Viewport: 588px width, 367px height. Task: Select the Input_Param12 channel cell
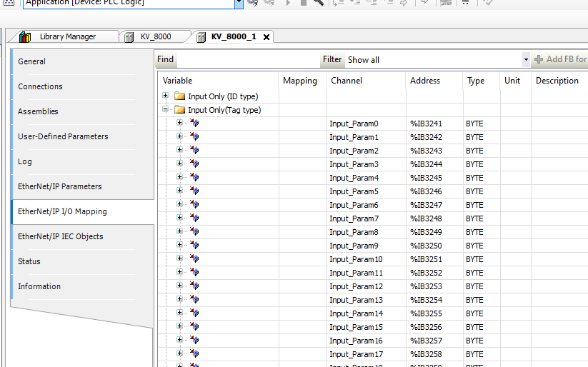coord(367,286)
